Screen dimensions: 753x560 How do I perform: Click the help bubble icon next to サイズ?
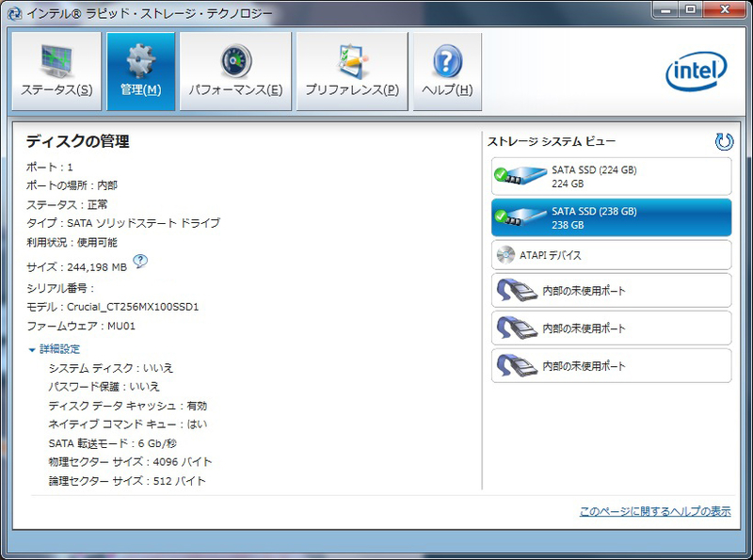139,262
